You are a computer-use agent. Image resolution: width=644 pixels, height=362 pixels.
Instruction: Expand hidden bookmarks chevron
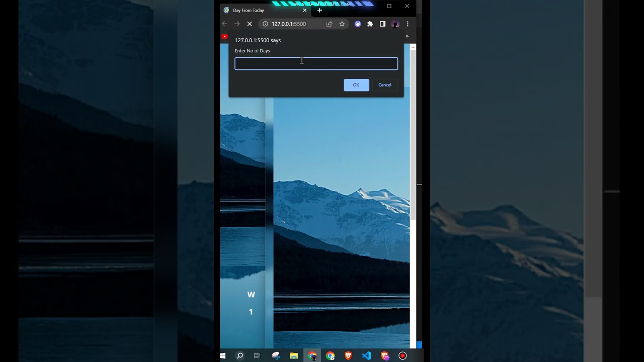coord(407,36)
